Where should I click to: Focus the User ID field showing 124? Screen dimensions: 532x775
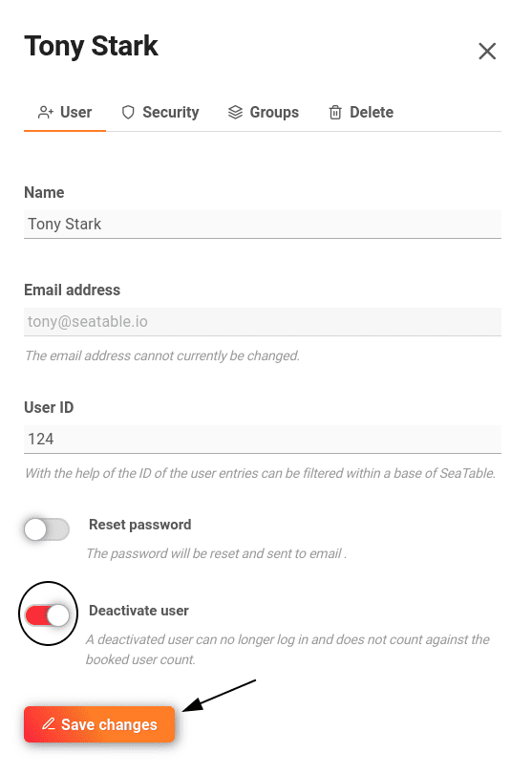pyautogui.click(x=263, y=440)
